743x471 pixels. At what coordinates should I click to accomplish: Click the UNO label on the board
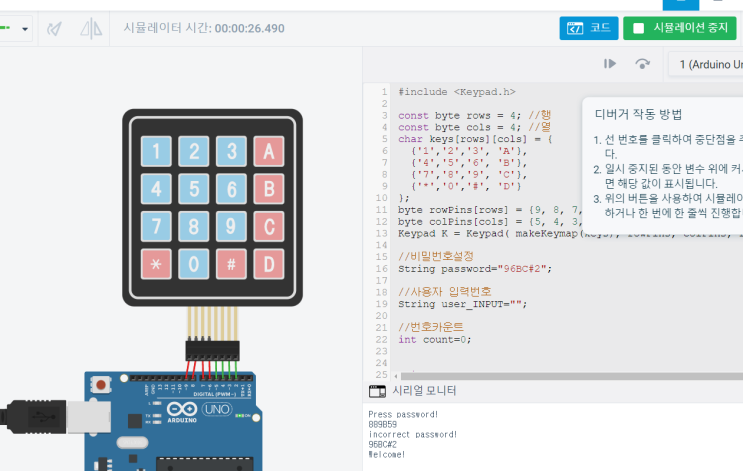point(217,408)
